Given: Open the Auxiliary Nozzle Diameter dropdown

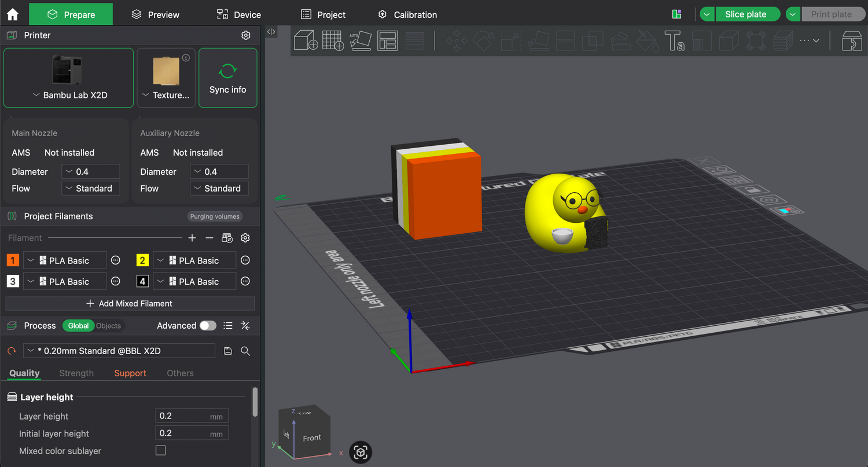Looking at the screenshot, I should click(x=219, y=171).
